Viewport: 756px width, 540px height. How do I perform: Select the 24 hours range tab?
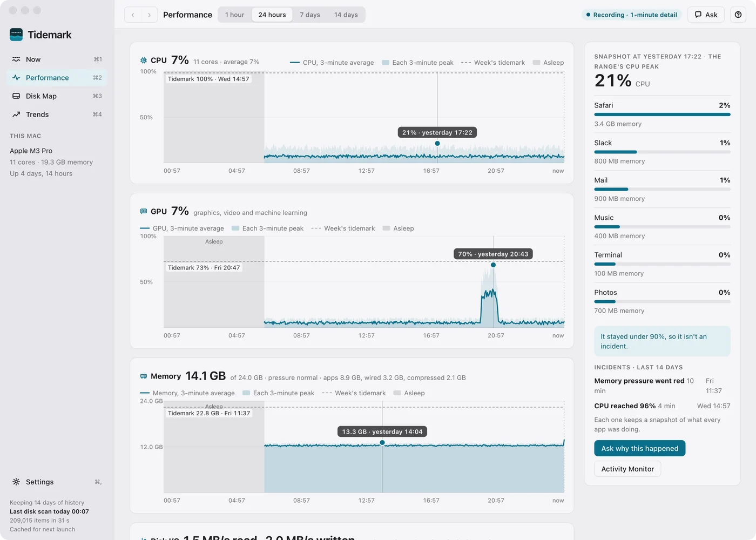click(x=272, y=15)
